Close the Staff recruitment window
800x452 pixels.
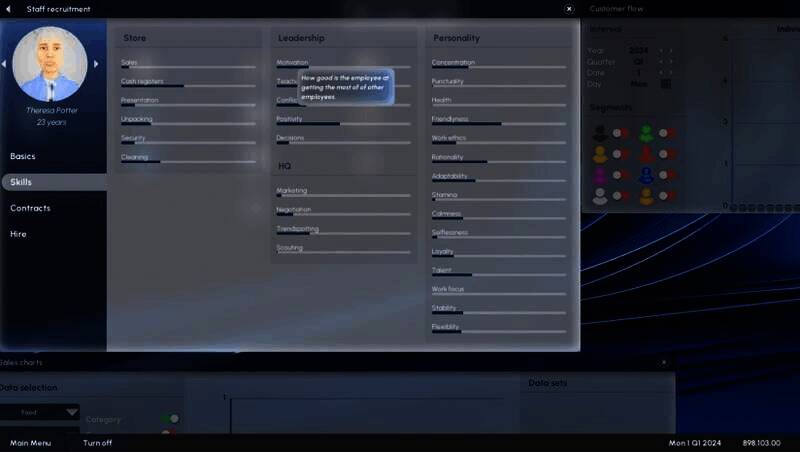tap(569, 9)
